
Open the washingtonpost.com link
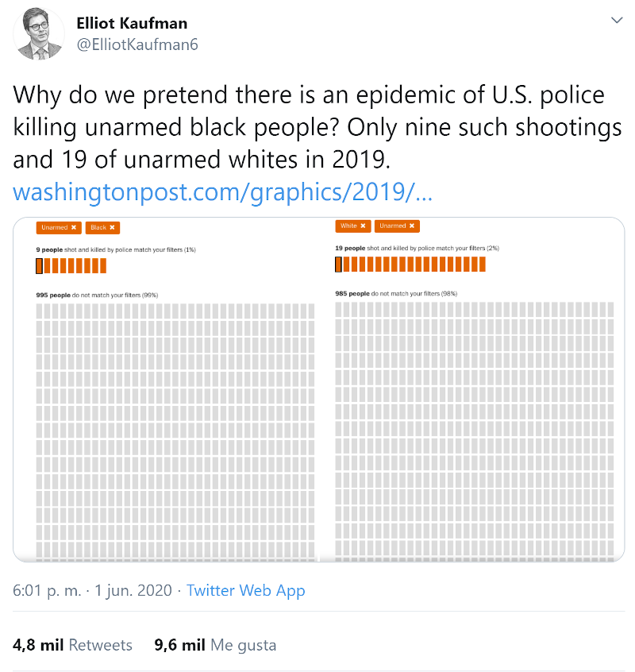(223, 193)
